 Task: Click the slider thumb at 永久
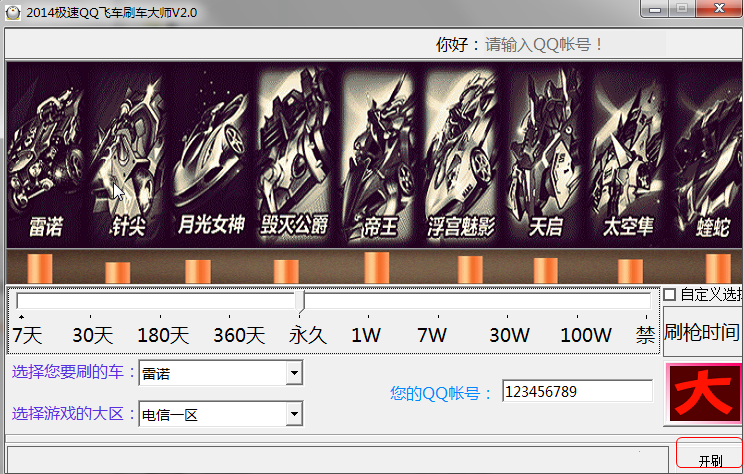point(299,302)
